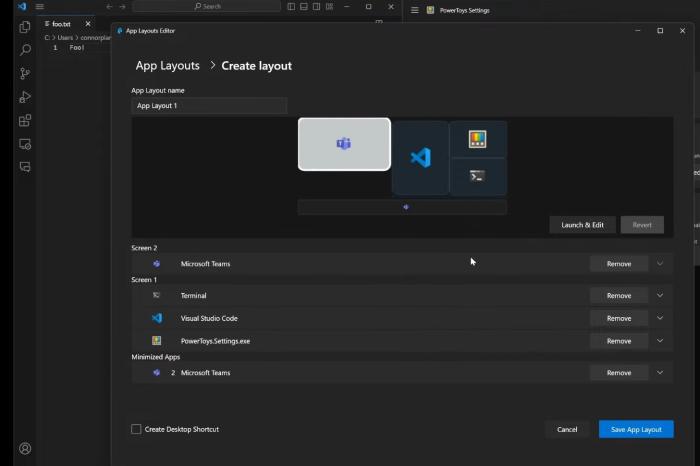The height and width of the screenshot is (466, 700).
Task: Toggle VS Code panel layout icon
Action: tap(304, 6)
